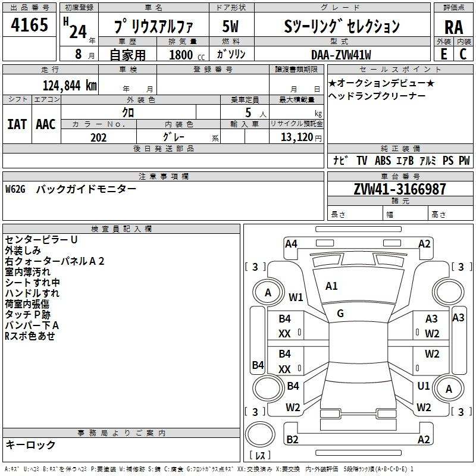The height and width of the screenshot is (476, 476).
Task: Click the mileage value 124,844 km
Action: (70, 85)
